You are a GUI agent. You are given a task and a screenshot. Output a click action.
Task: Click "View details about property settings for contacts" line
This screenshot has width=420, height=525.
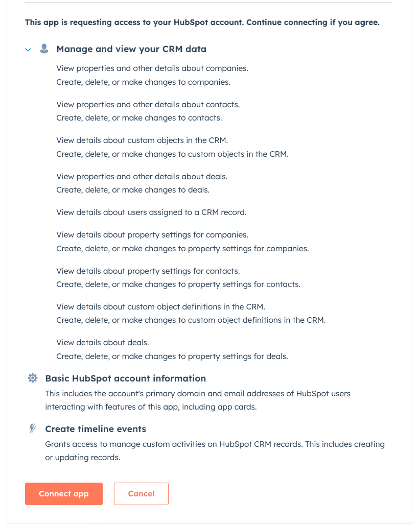[148, 271]
